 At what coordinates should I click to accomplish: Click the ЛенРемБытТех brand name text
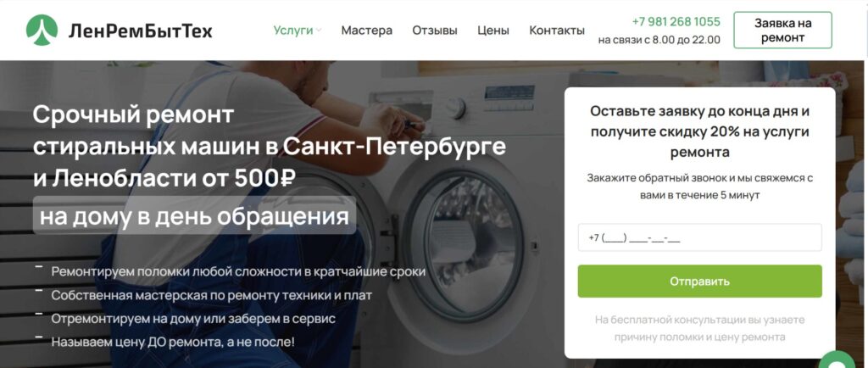[141, 31]
